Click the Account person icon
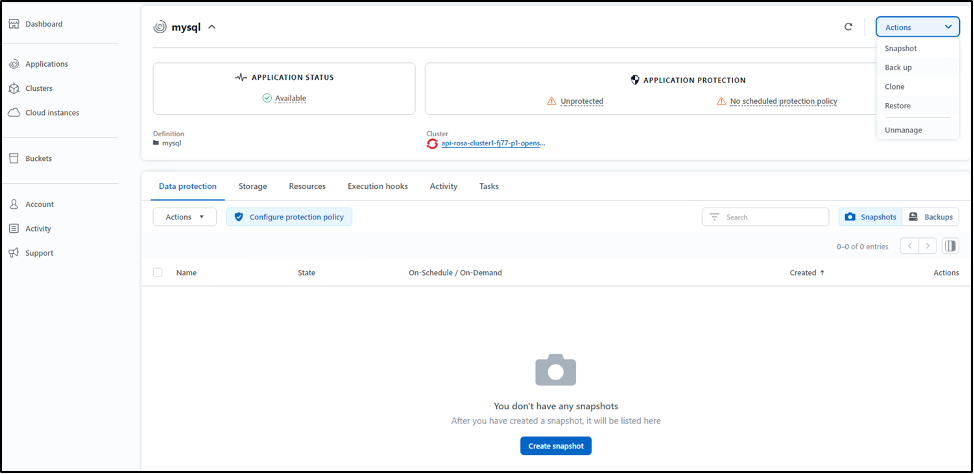This screenshot has height=474, width=974. (14, 204)
